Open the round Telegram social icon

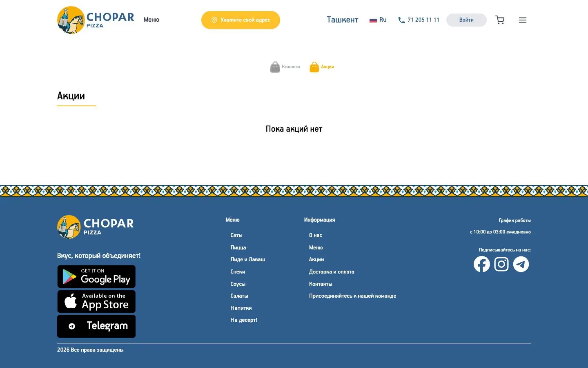click(521, 264)
